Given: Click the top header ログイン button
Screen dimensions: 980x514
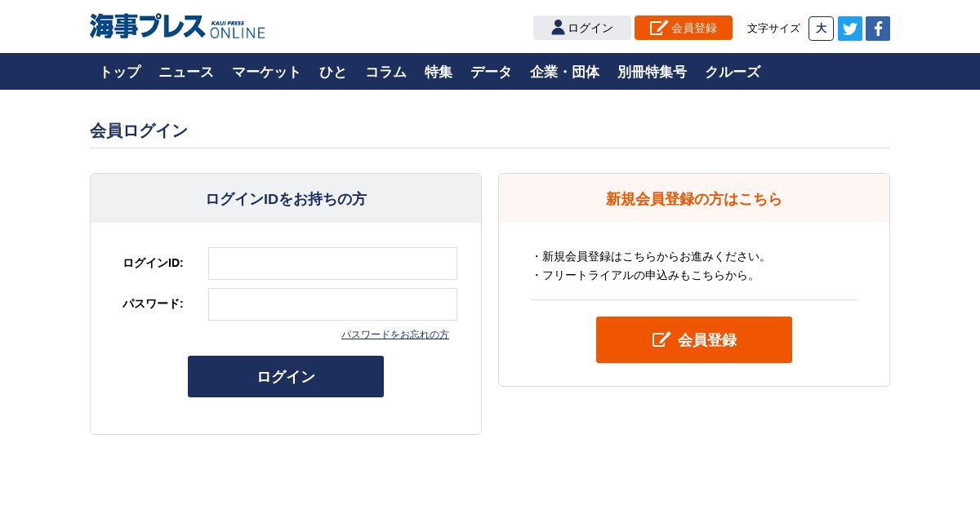Looking at the screenshot, I should tap(582, 28).
